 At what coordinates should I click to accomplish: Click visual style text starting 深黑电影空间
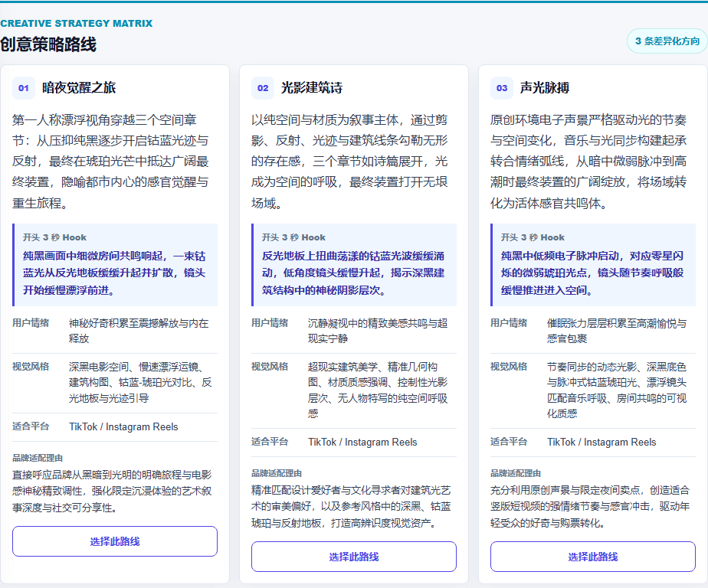tap(140, 382)
